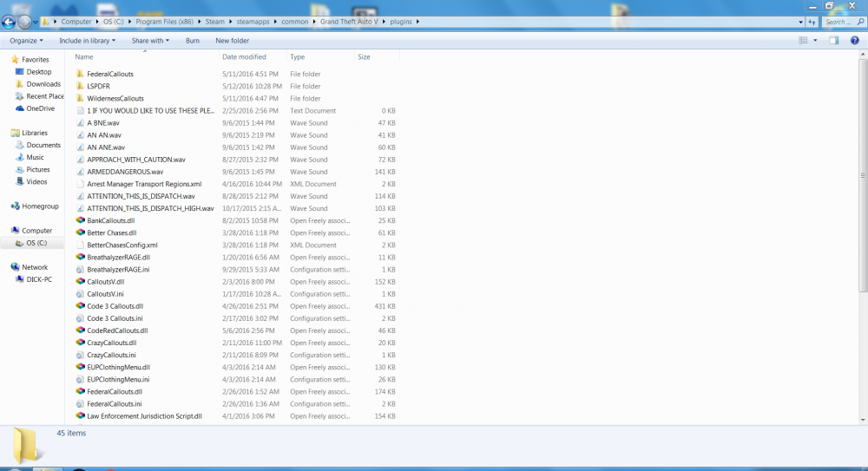Viewport: 868px width, 471px height.
Task: Click the steamapps breadcrumb segment
Action: click(x=253, y=22)
